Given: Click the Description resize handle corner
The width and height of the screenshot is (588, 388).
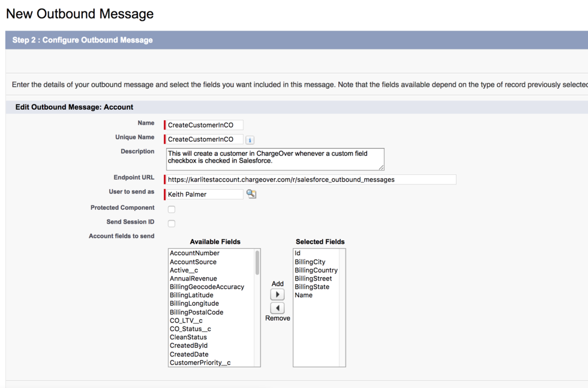Looking at the screenshot, I should click(x=381, y=167).
